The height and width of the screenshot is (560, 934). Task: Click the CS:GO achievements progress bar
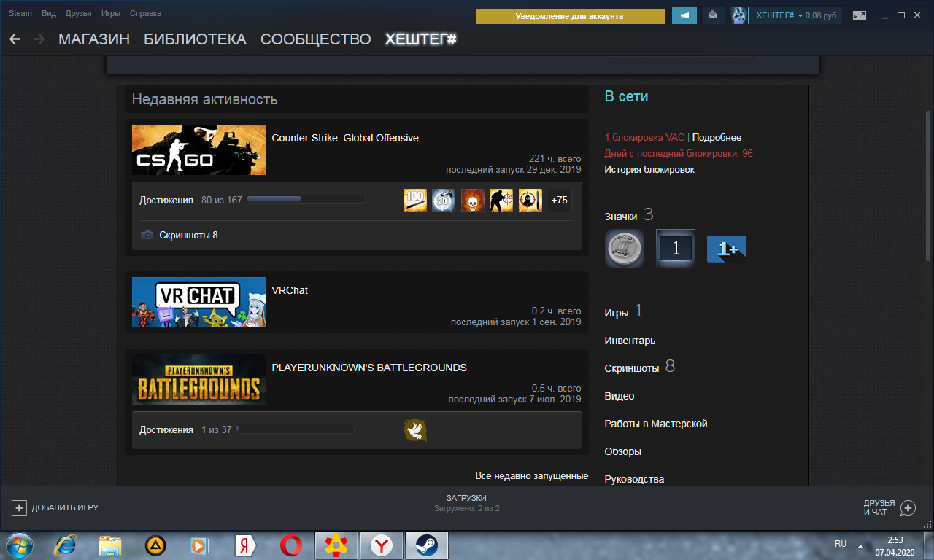pos(306,199)
